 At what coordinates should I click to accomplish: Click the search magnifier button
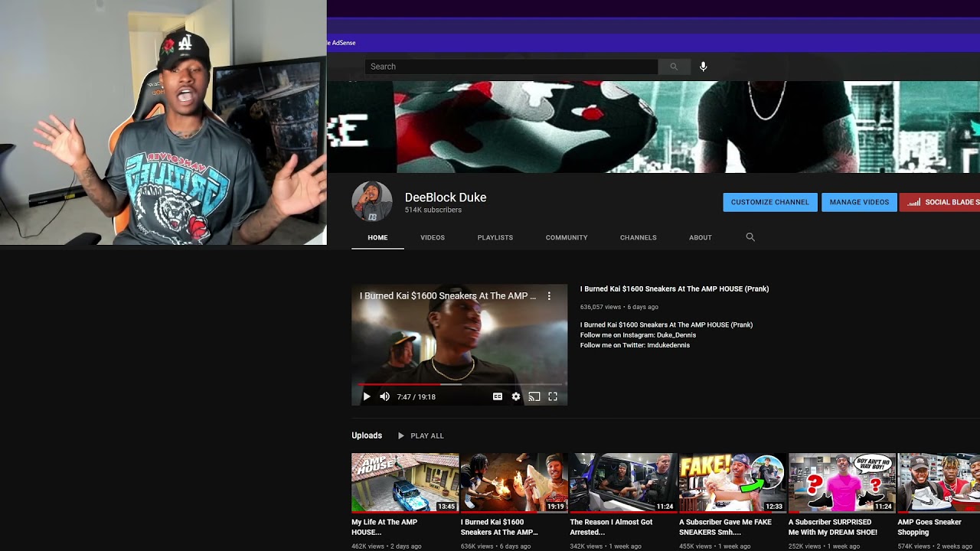click(x=674, y=67)
